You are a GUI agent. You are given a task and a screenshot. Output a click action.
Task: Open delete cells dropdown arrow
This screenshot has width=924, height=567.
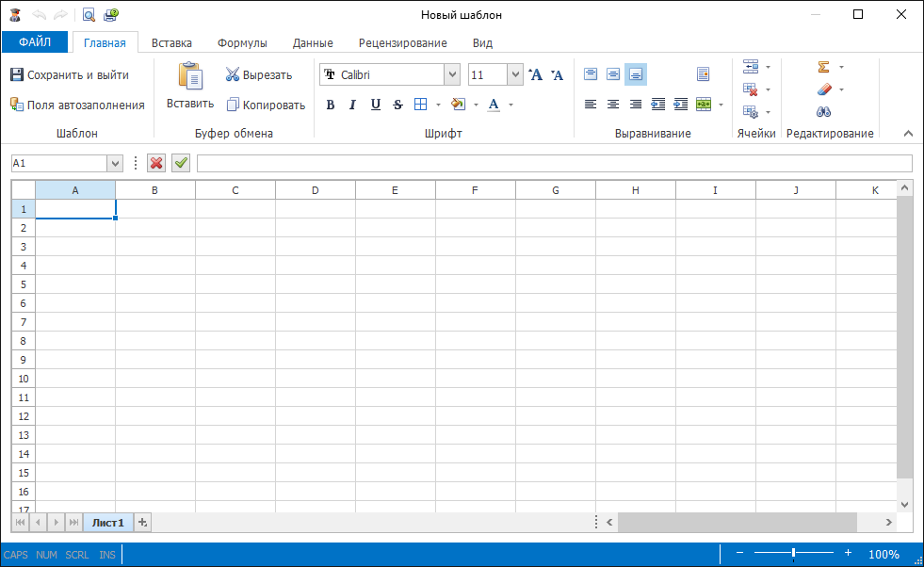coord(768,89)
